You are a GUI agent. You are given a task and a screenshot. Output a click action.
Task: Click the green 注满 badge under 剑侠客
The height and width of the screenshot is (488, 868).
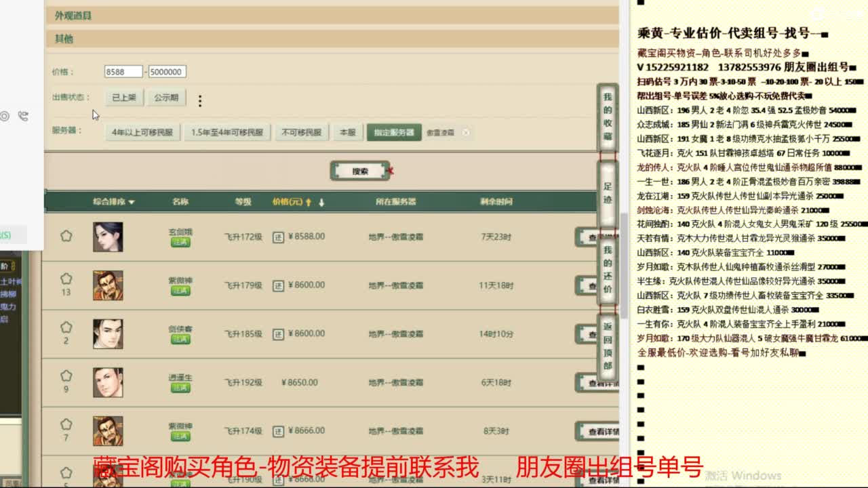pos(180,339)
